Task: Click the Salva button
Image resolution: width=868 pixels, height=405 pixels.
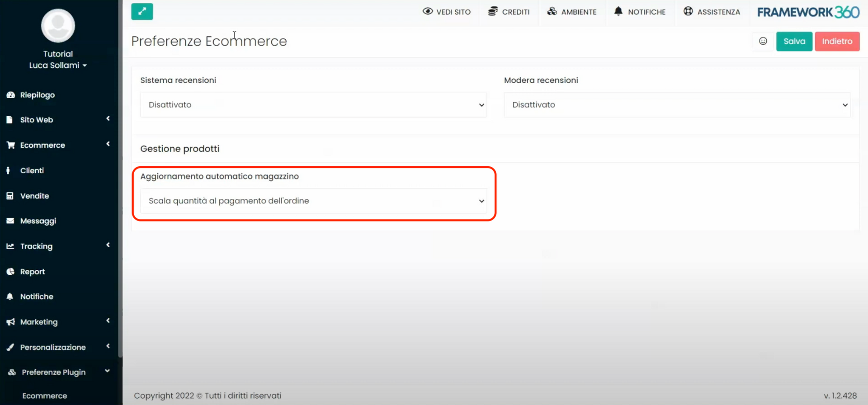Action: tap(794, 41)
